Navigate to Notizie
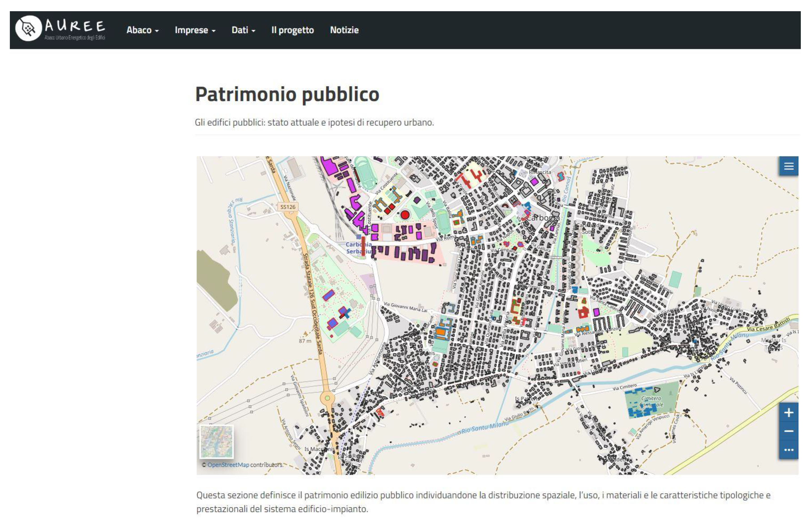The image size is (812, 524). (x=344, y=30)
